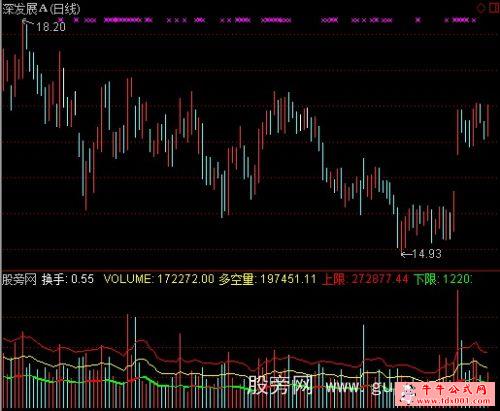Click the 股旁网 indicator name label
The height and width of the screenshot is (411, 500).
tap(19, 279)
